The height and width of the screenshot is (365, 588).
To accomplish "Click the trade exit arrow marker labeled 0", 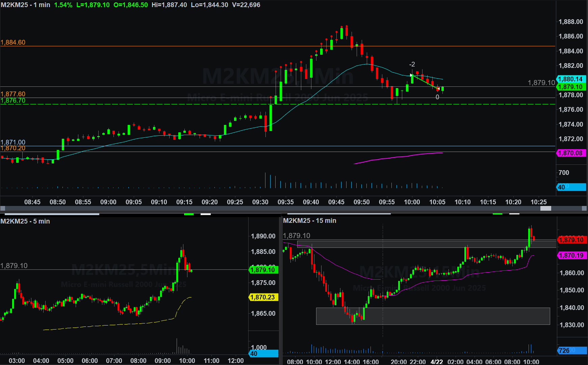I will 438,89.
